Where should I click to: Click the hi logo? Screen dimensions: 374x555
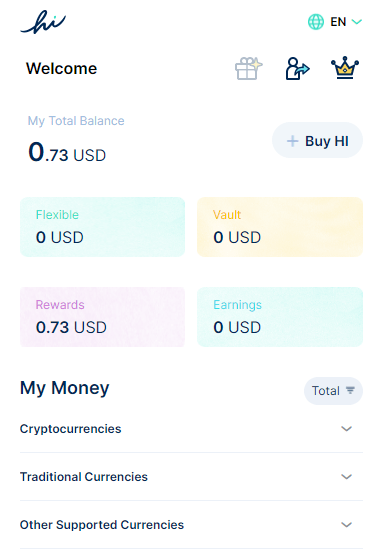point(43,22)
